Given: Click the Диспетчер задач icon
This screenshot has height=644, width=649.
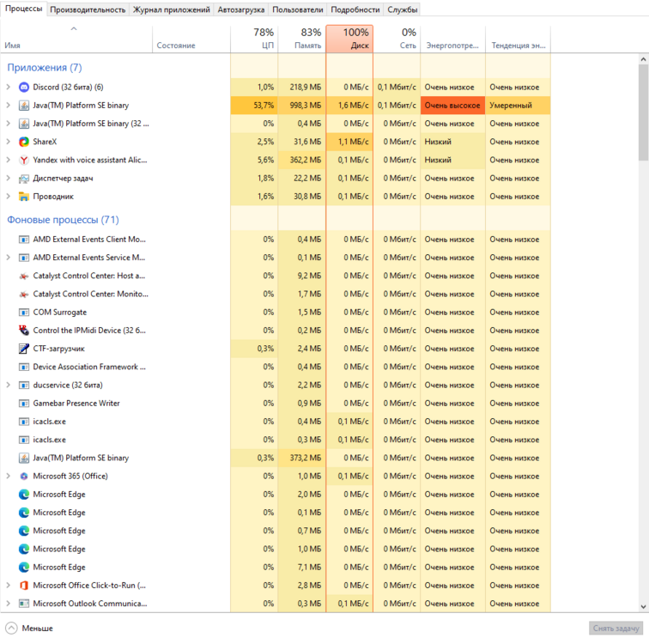Looking at the screenshot, I should tap(24, 179).
